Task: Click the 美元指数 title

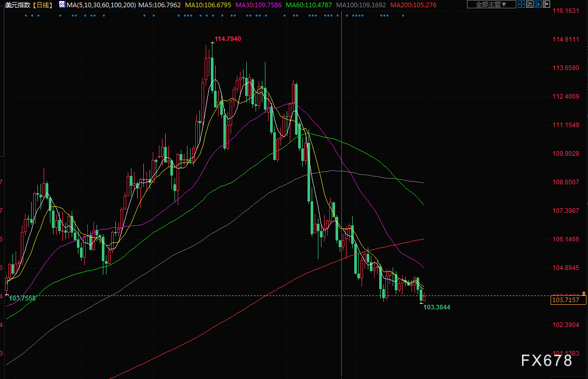Action: pyautogui.click(x=18, y=5)
